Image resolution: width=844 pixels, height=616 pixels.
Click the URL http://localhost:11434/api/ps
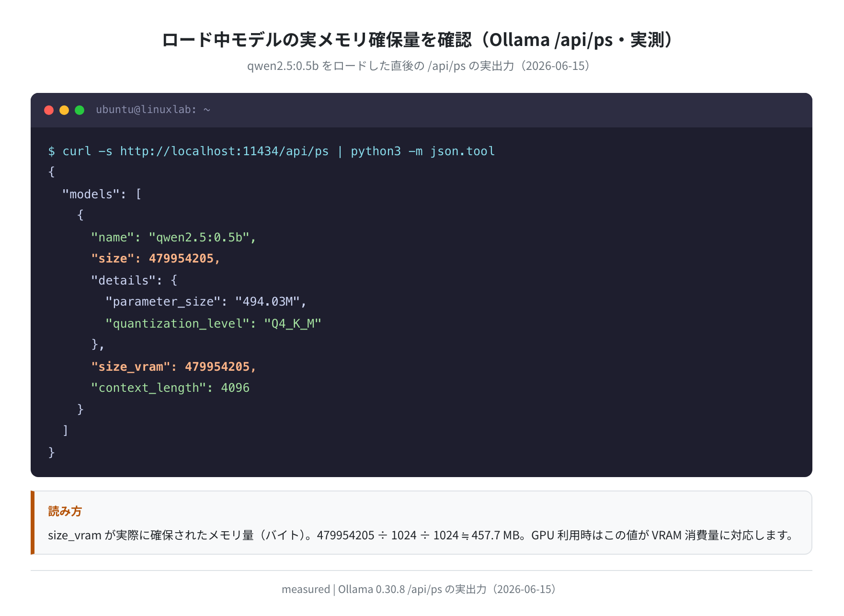[x=224, y=151]
